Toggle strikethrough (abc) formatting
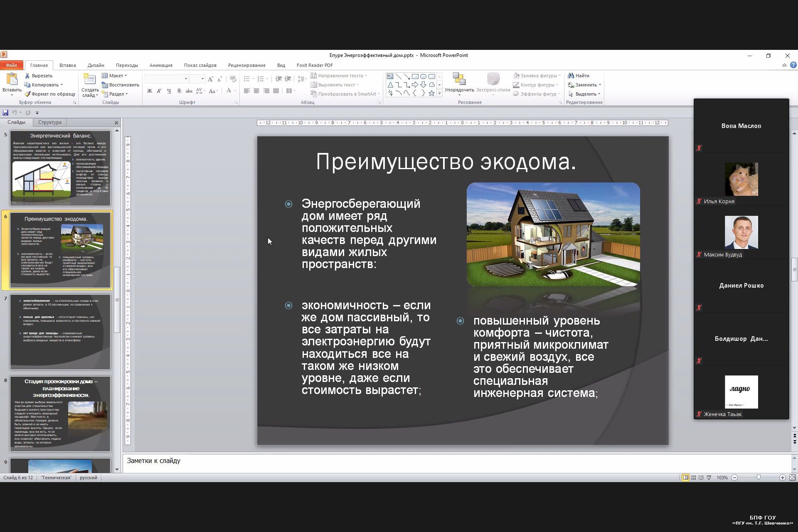The image size is (798, 532). click(189, 91)
